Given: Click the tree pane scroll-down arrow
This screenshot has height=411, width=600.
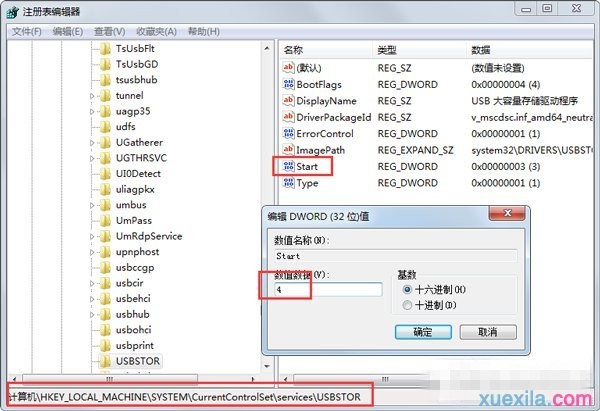Looking at the screenshot, I should point(267,366).
